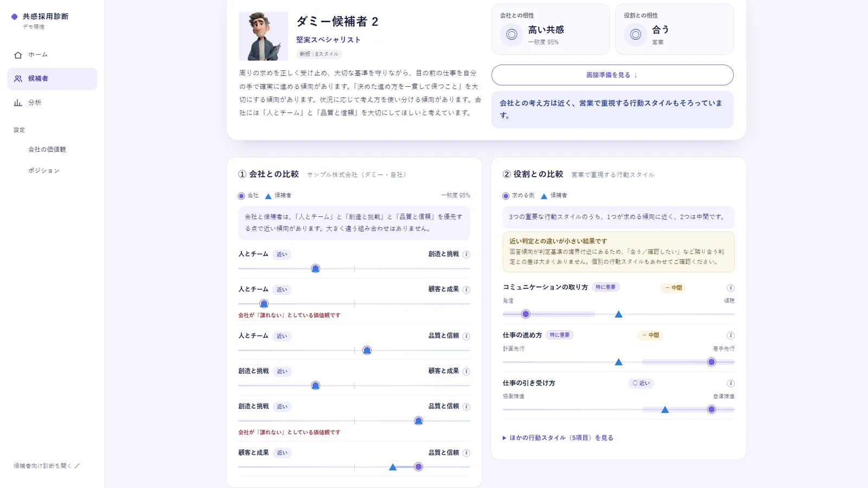
Task: Click the purple marker on コミュニケーションの取り方 slider
Action: click(526, 314)
